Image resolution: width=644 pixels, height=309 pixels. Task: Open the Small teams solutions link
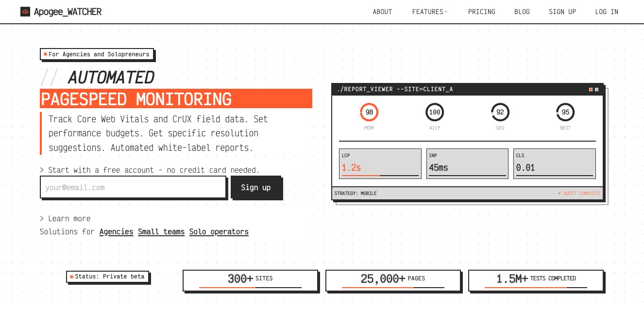click(161, 232)
